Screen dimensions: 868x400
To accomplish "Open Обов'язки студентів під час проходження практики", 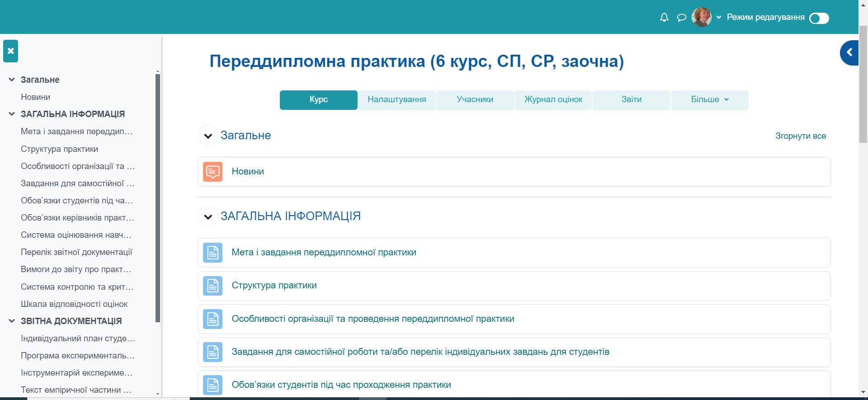I will [341, 385].
